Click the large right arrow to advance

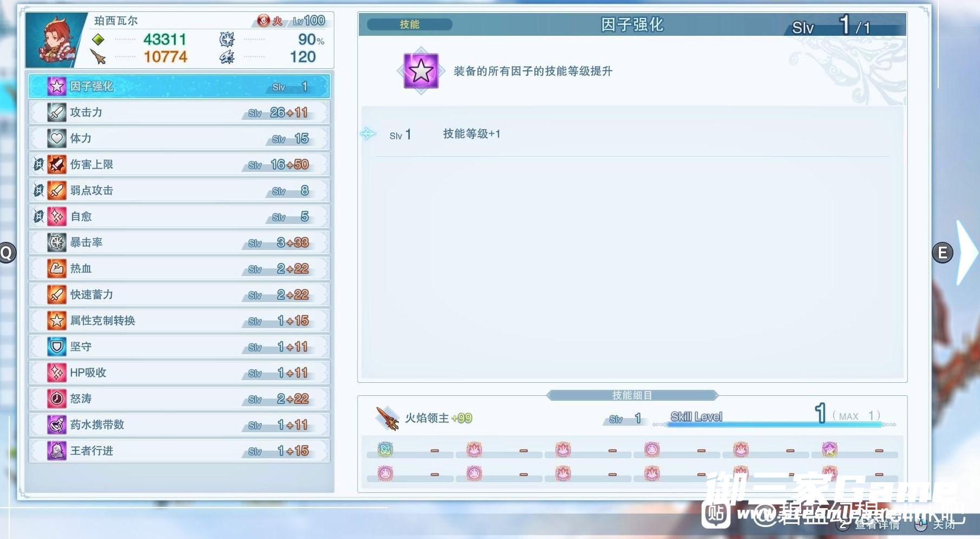click(x=966, y=252)
